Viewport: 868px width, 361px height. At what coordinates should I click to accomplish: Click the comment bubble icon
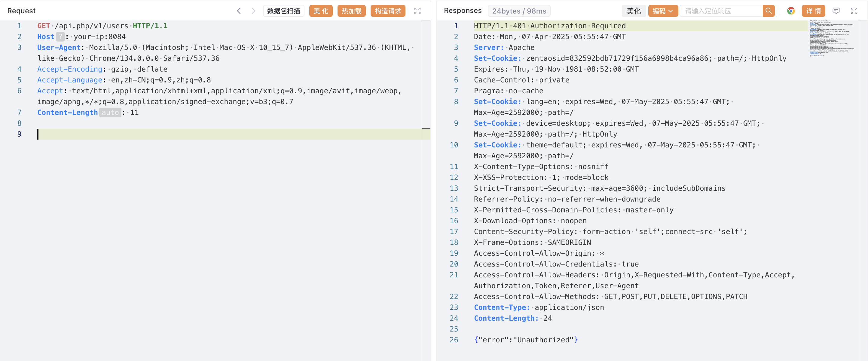[836, 11]
